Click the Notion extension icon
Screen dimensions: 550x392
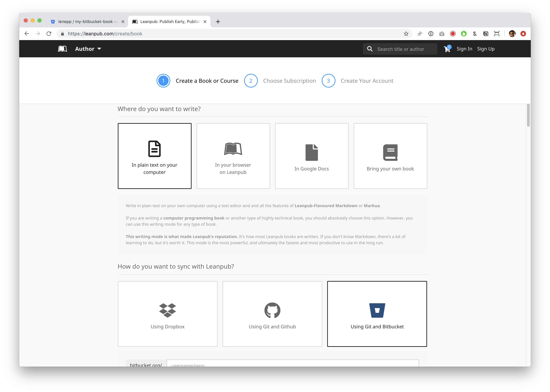click(x=486, y=34)
